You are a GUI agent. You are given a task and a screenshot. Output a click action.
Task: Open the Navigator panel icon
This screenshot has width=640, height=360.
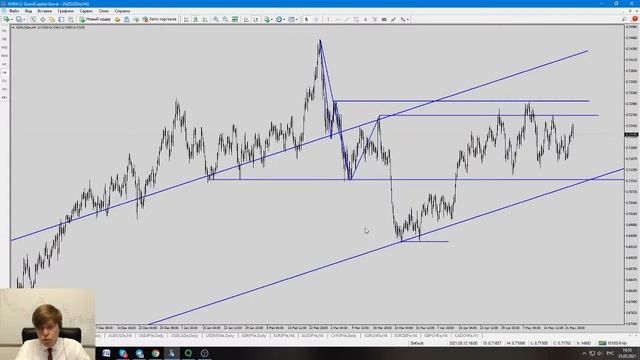52,19
